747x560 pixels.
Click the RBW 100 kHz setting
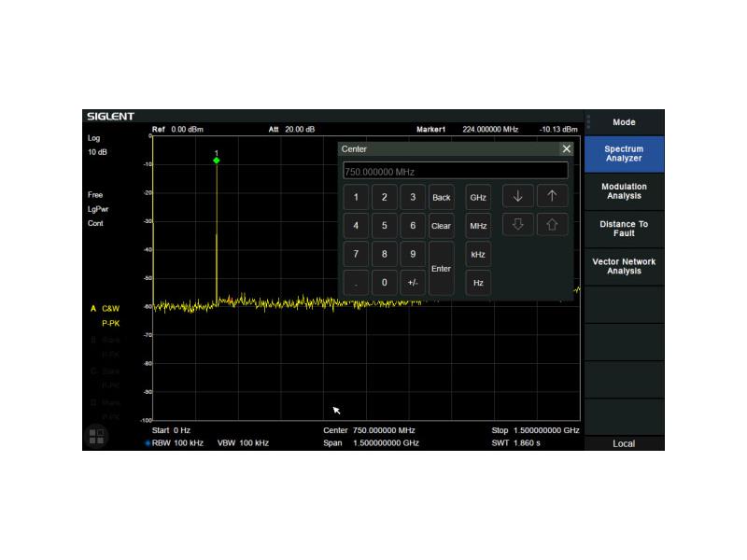point(177,443)
